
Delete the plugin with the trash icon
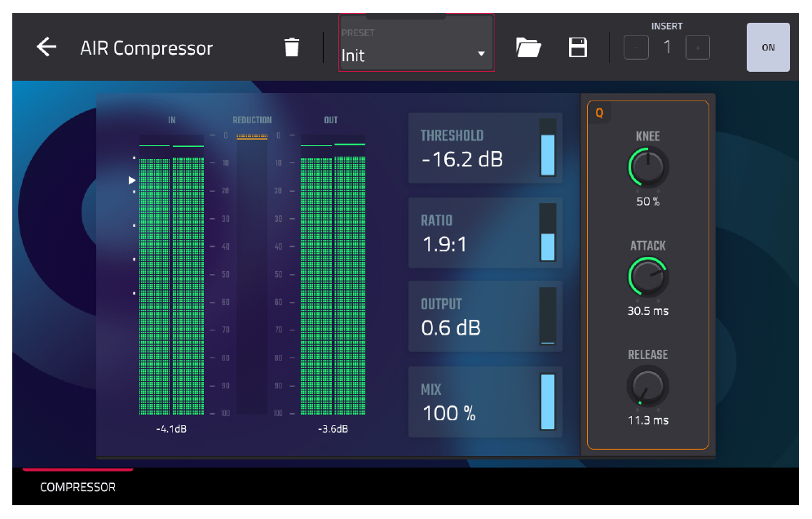click(x=292, y=47)
